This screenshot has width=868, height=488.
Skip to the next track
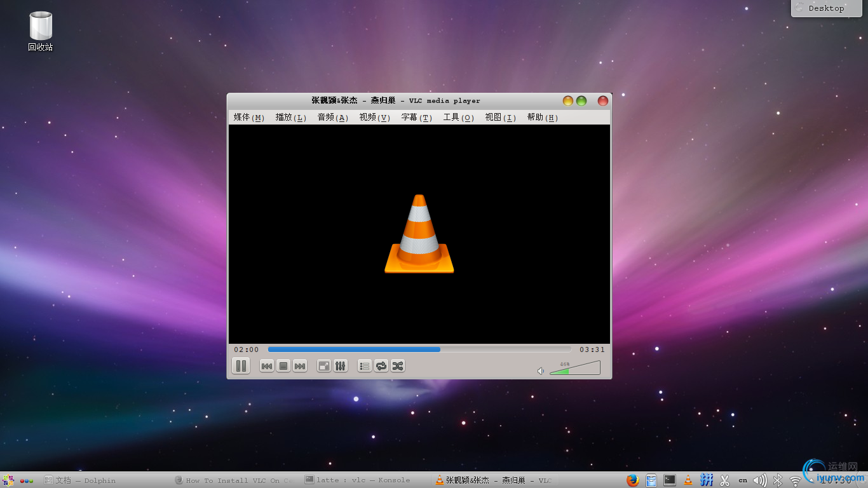(300, 366)
